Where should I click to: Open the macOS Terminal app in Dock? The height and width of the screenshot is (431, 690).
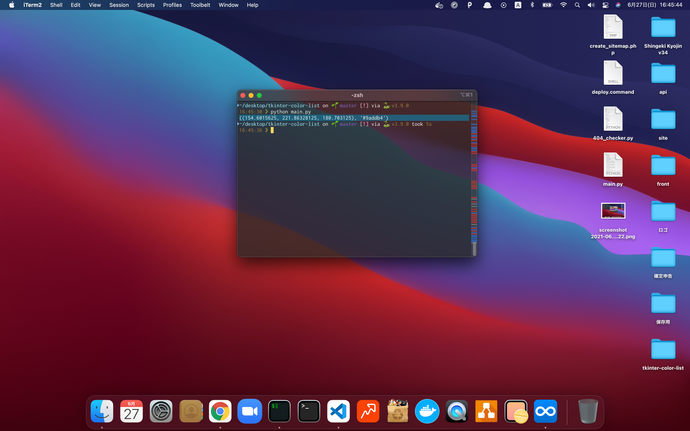[308, 411]
